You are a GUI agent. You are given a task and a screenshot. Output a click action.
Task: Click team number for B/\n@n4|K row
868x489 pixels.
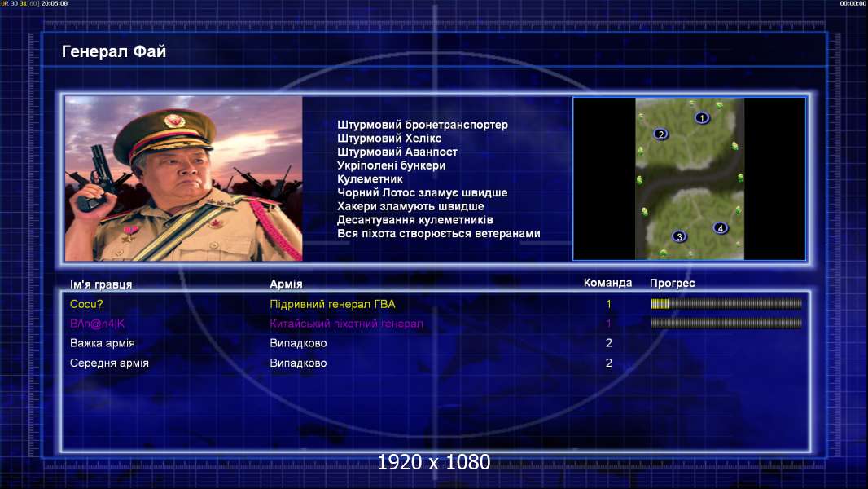[x=608, y=324]
